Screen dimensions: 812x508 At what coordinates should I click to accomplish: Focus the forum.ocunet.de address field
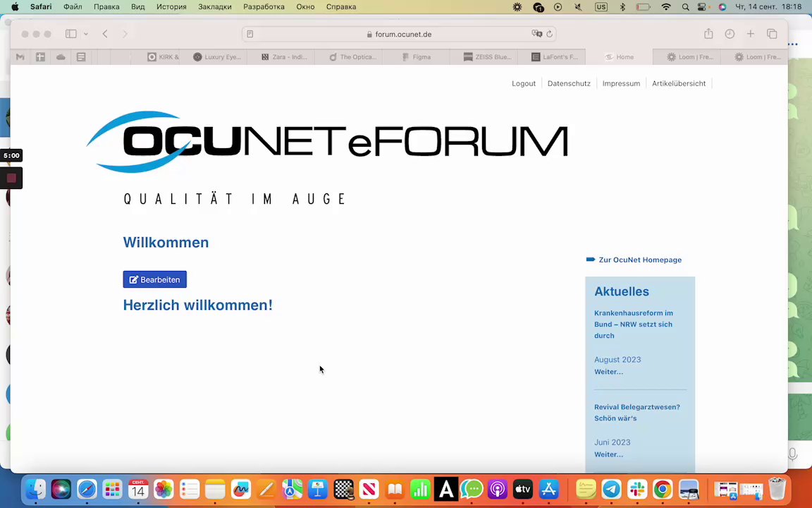point(399,34)
